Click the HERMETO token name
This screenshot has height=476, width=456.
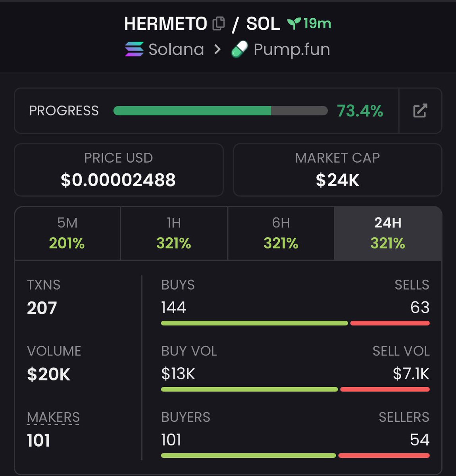tap(165, 24)
